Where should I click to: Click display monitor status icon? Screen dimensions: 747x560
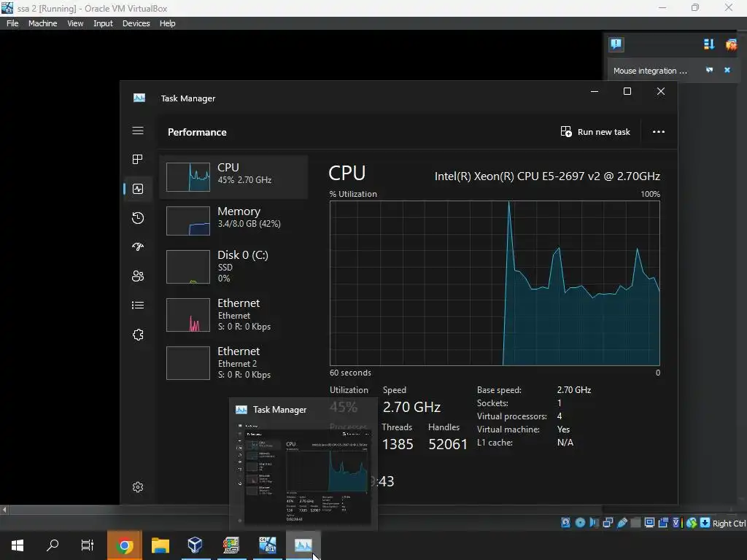pos(649,522)
